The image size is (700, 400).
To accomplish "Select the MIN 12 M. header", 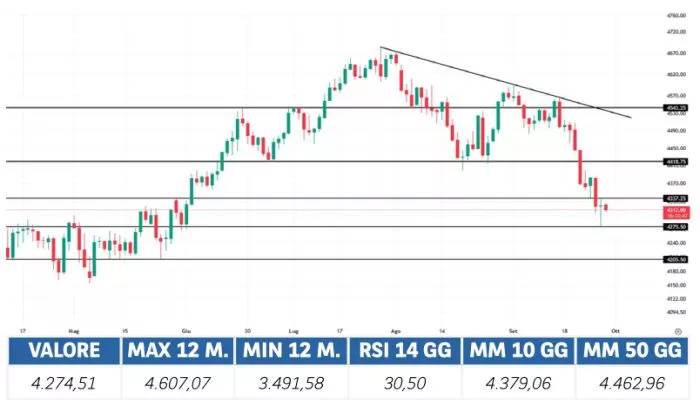I will click(290, 351).
